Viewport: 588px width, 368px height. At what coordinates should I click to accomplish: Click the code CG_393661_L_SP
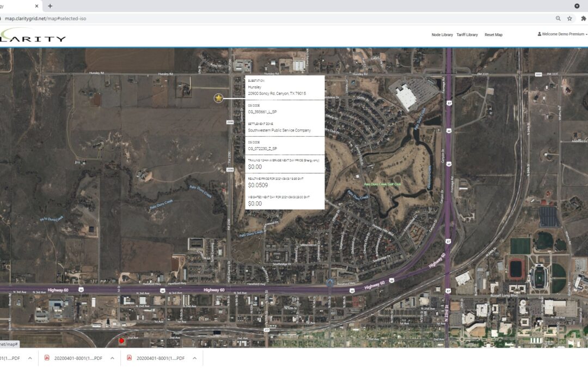click(x=262, y=112)
